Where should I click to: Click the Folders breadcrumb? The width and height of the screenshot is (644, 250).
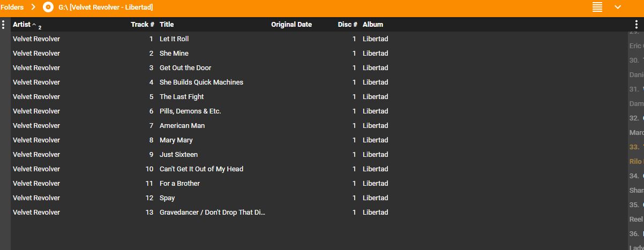pyautogui.click(x=12, y=7)
